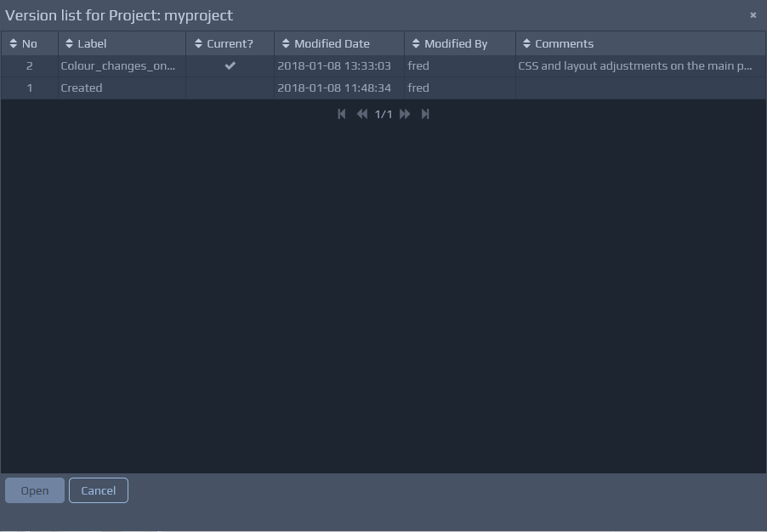Click the Comments column header text
The width and height of the screenshot is (767, 532).
(x=564, y=43)
